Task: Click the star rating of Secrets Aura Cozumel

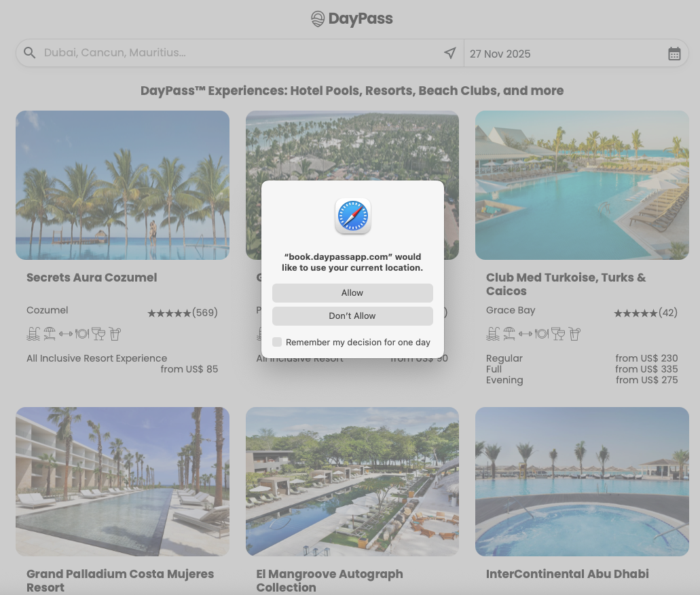Action: coord(169,313)
